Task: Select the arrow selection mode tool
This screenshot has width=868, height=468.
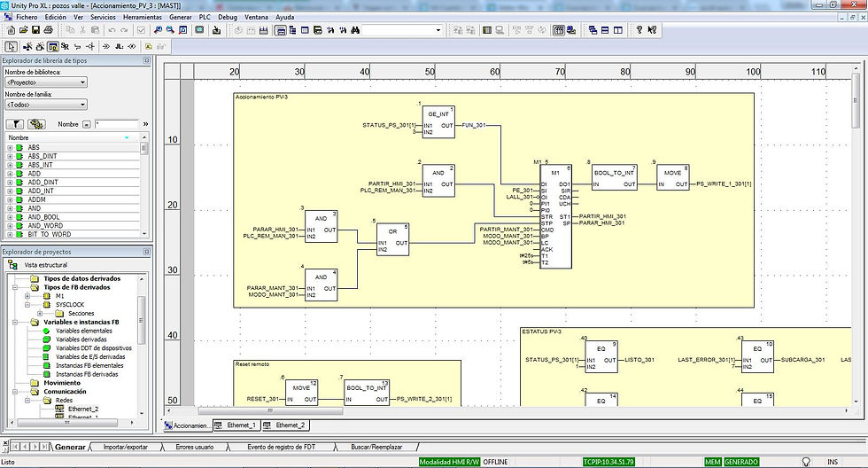Action: [x=11, y=46]
